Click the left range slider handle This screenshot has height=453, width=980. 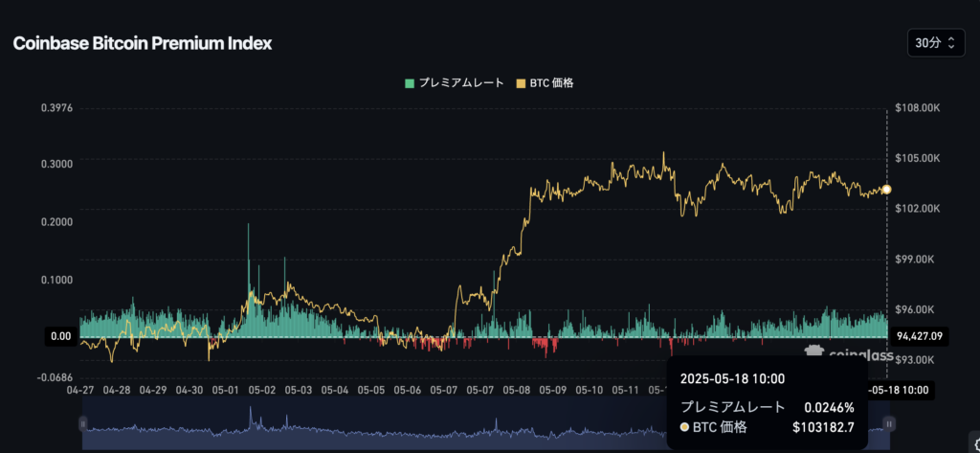click(83, 424)
